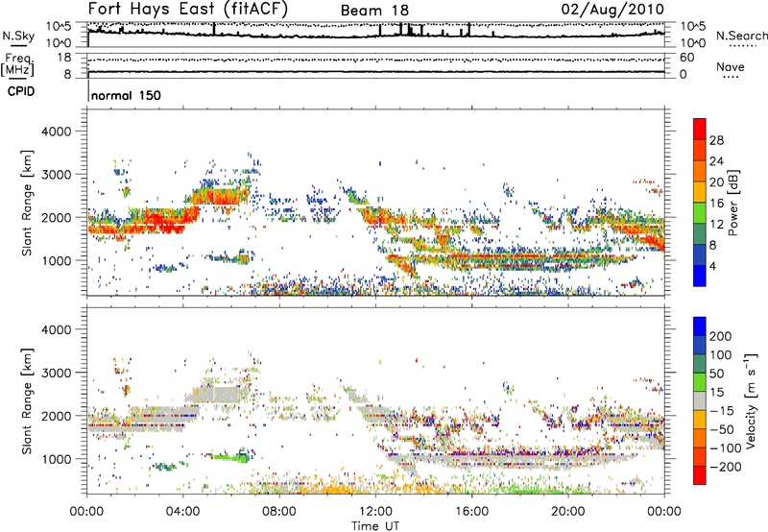Screen dimensions: 768x532
Task: Click the '3000' tick in power panel
Action: [x=57, y=175]
